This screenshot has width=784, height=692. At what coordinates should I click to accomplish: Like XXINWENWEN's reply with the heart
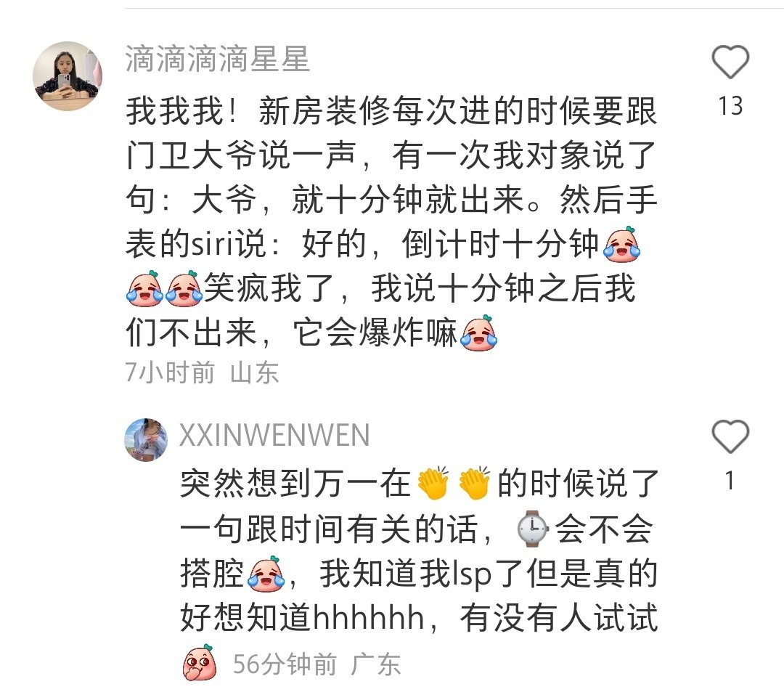730,436
